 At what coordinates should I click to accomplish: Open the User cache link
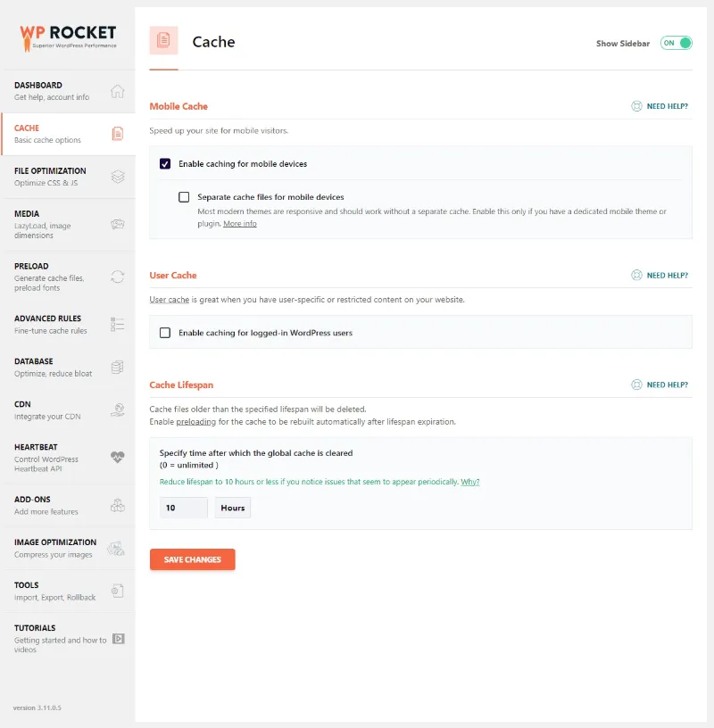169,299
